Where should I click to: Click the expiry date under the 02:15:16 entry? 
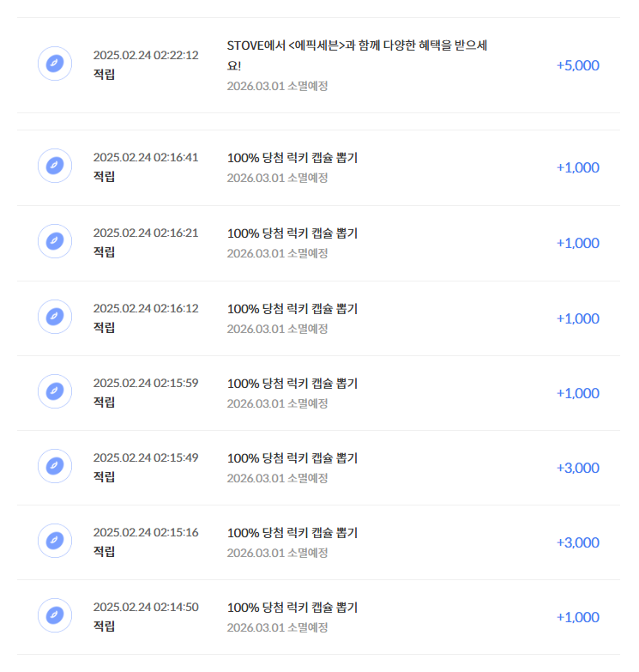(277, 553)
